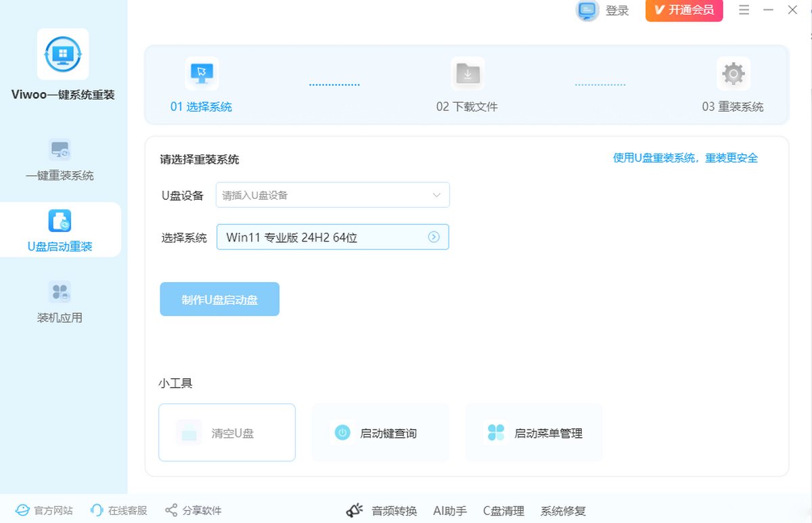The height and width of the screenshot is (523, 812).
Task: Click the 登录 login text
Action: point(617,11)
